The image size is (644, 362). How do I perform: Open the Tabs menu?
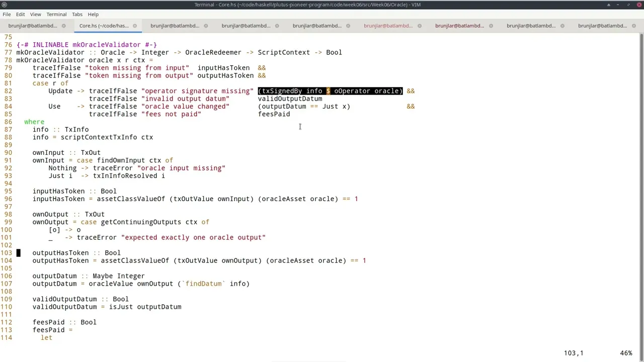(77, 14)
